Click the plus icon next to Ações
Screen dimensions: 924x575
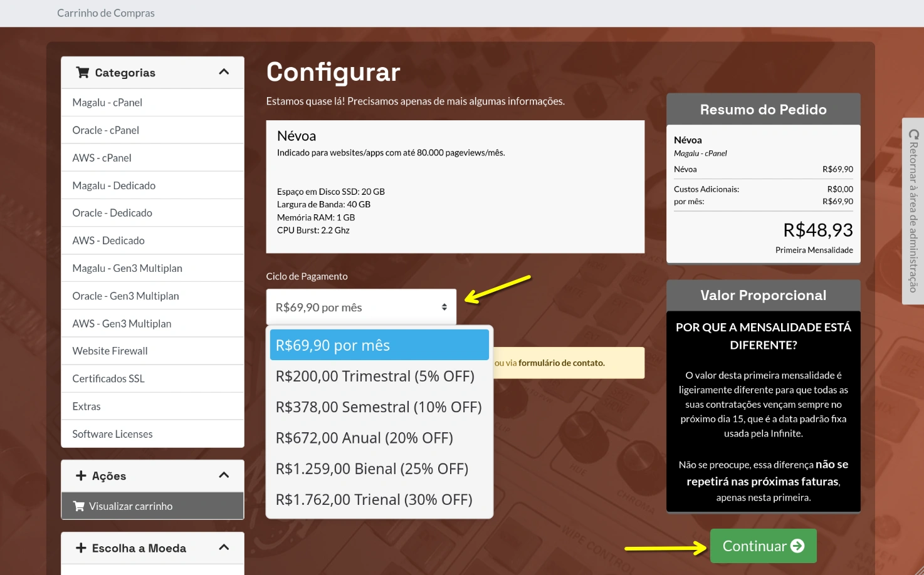[x=81, y=475]
